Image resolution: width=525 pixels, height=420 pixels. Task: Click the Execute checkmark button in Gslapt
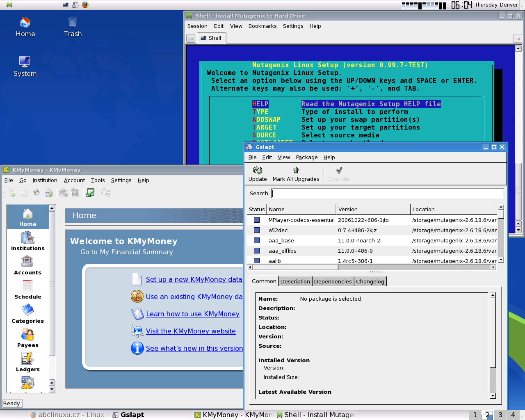coord(339,174)
